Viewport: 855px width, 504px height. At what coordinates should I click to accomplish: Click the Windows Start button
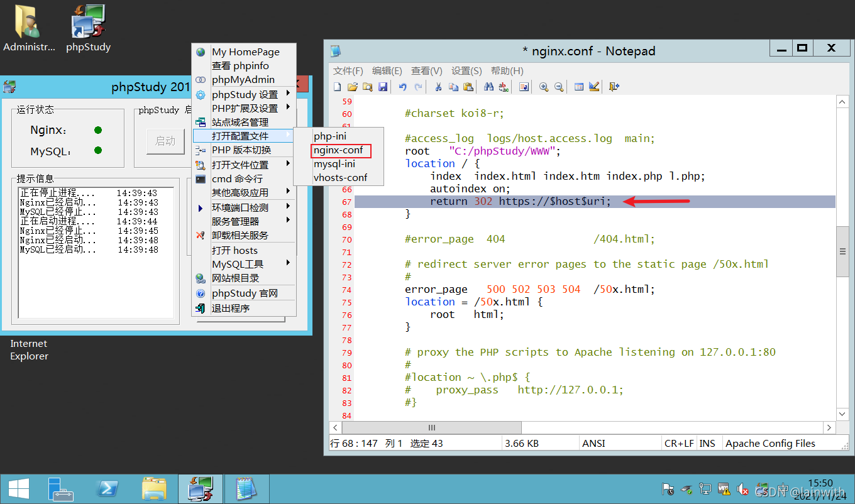[19, 490]
